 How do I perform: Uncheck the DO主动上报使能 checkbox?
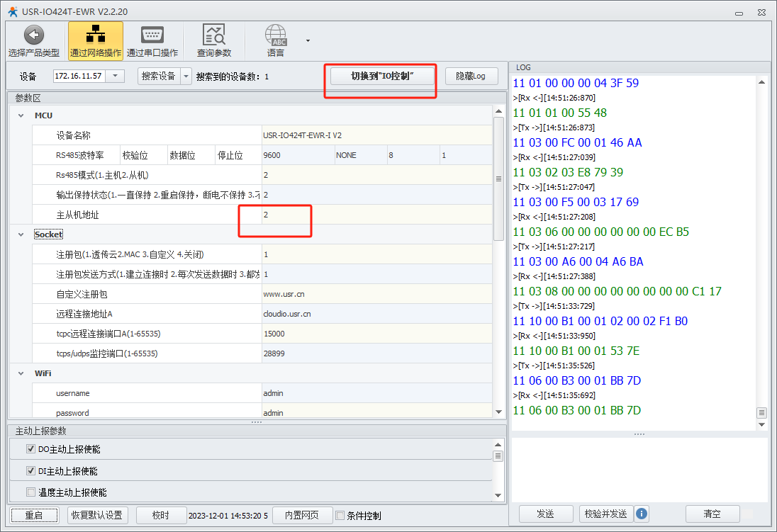click(x=30, y=449)
